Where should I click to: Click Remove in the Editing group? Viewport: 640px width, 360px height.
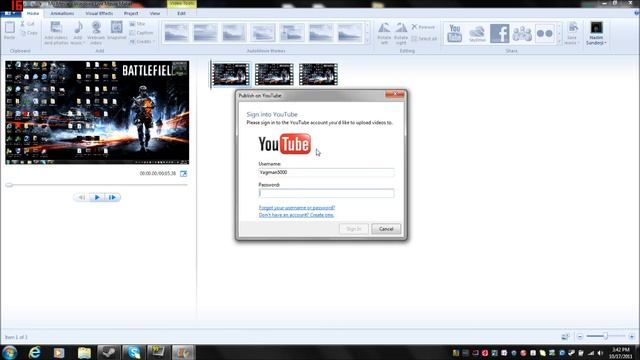pos(423,27)
